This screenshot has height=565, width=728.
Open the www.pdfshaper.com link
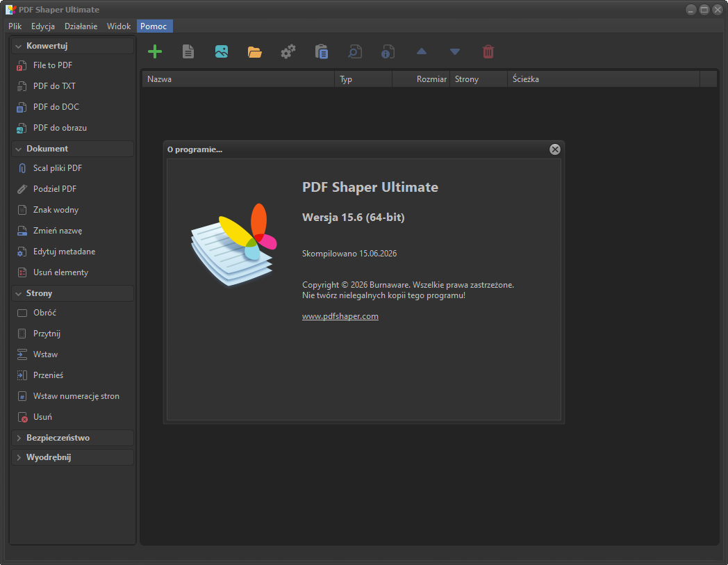point(340,316)
